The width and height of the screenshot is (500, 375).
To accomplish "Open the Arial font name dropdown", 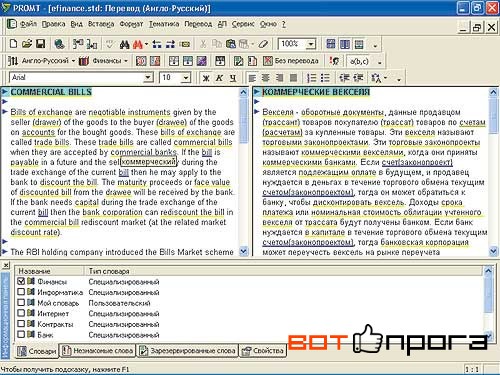I will point(148,78).
